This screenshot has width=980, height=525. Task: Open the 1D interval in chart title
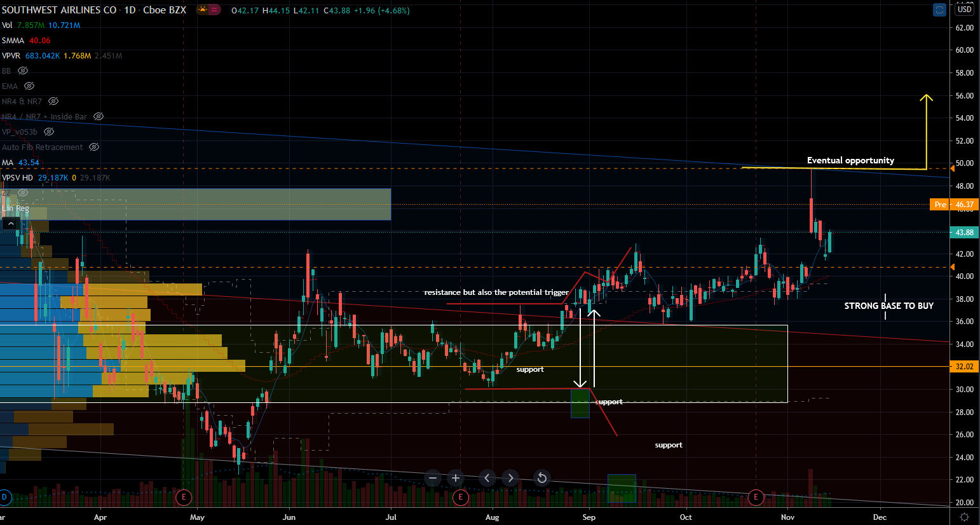(x=130, y=10)
